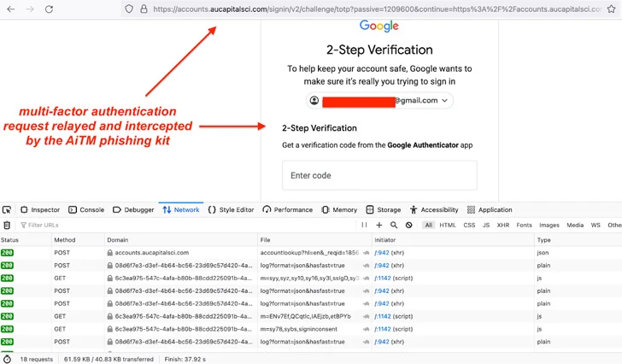Switch to the Debugger tab
Viewport: 622px width, 364px height.
pyautogui.click(x=133, y=209)
